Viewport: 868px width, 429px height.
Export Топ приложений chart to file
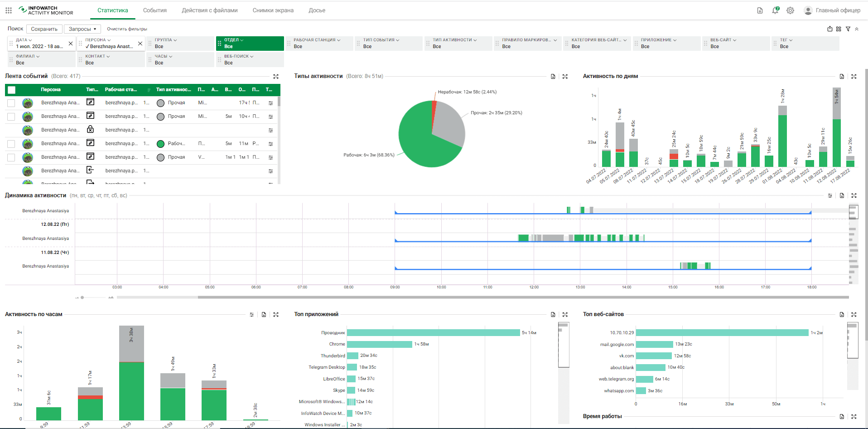pyautogui.click(x=553, y=315)
